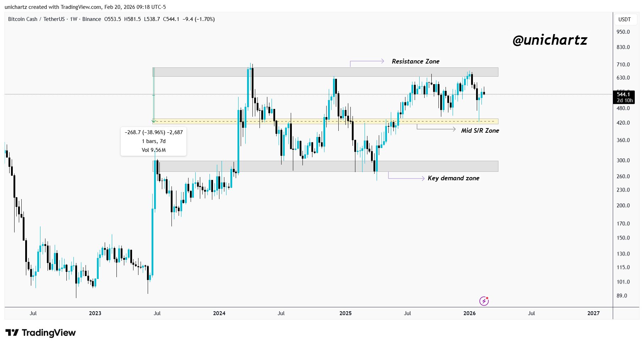The height and width of the screenshot is (346, 644).
Task: Click the purple arrow beside Resistance Zone
Action: pyautogui.click(x=366, y=62)
